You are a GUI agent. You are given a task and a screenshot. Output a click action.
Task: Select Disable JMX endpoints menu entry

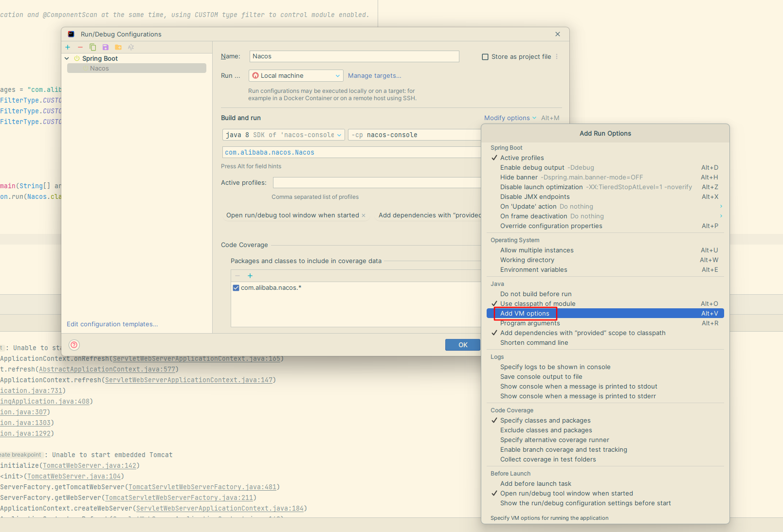click(x=605, y=196)
